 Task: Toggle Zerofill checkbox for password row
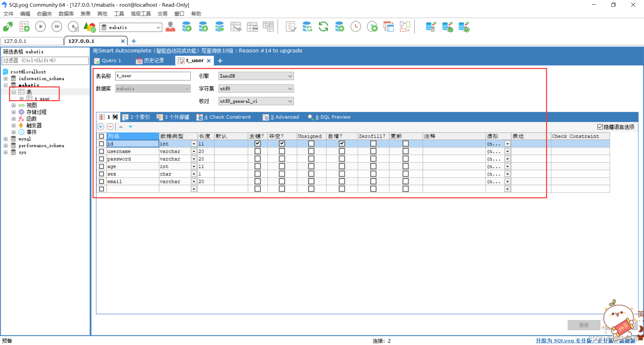pyautogui.click(x=373, y=159)
